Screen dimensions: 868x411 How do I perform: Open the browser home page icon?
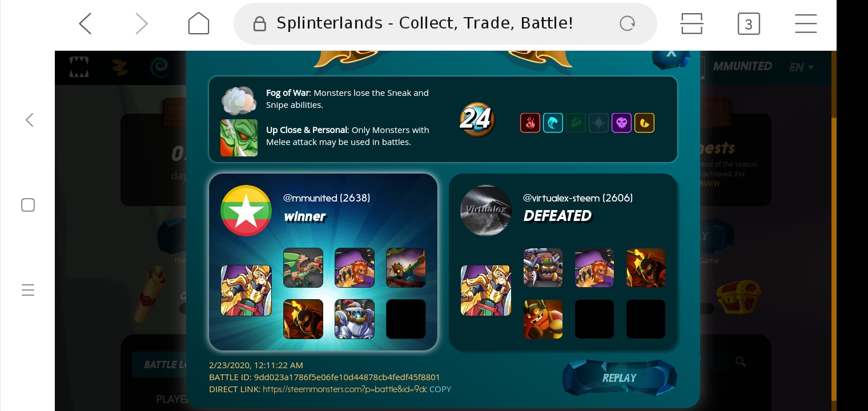(199, 24)
